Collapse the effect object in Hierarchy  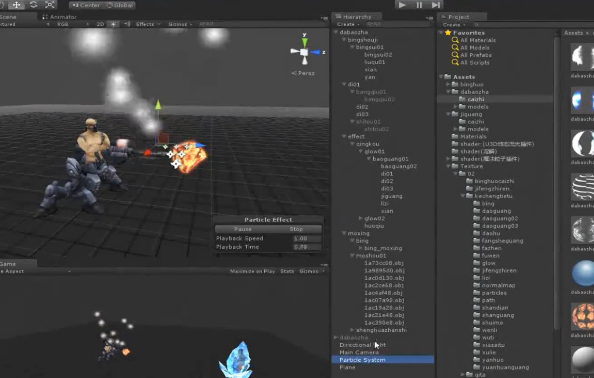(344, 136)
